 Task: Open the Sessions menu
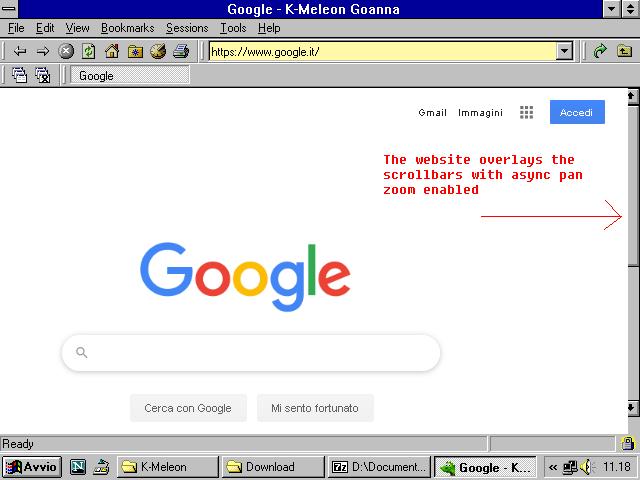coord(187,28)
